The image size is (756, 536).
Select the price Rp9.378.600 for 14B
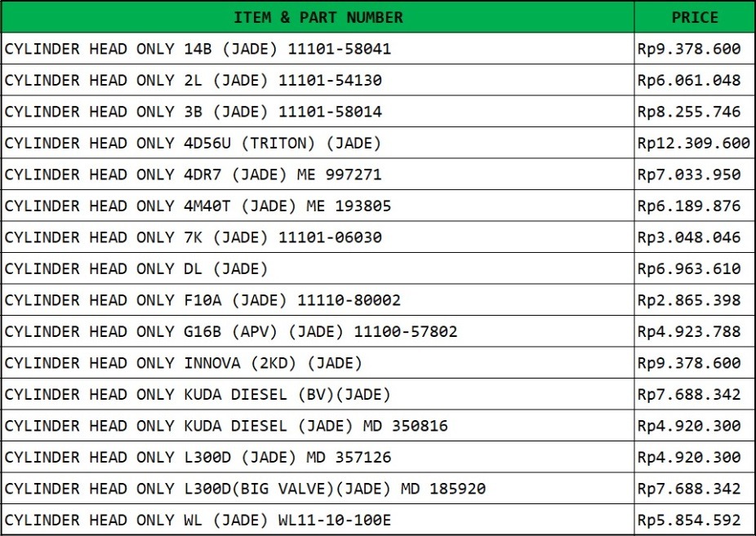tap(694, 49)
